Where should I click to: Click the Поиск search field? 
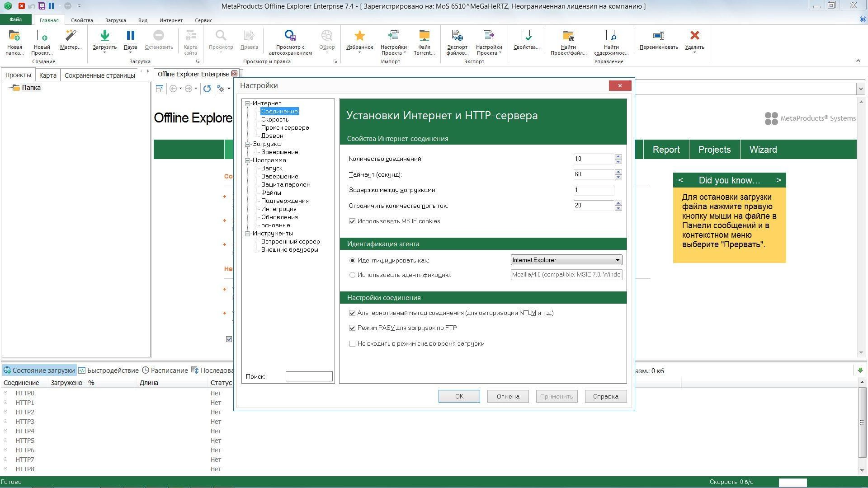coord(309,376)
